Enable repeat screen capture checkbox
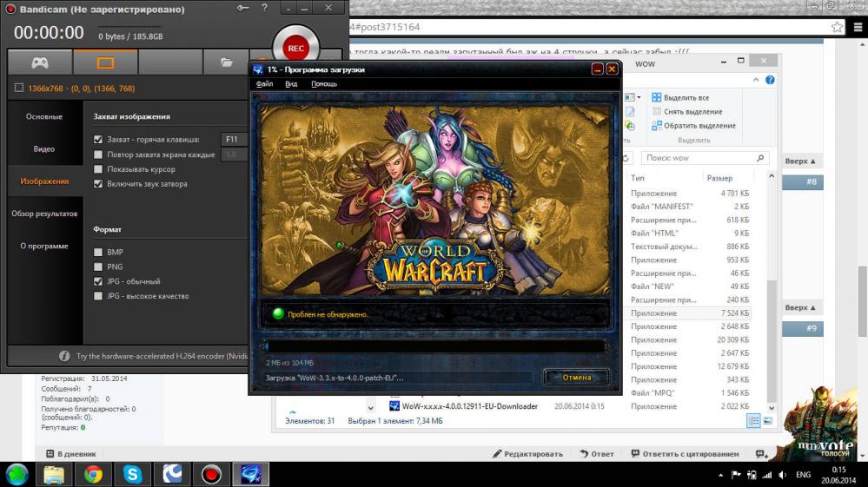Screen dimensions: 868x487 point(99,155)
